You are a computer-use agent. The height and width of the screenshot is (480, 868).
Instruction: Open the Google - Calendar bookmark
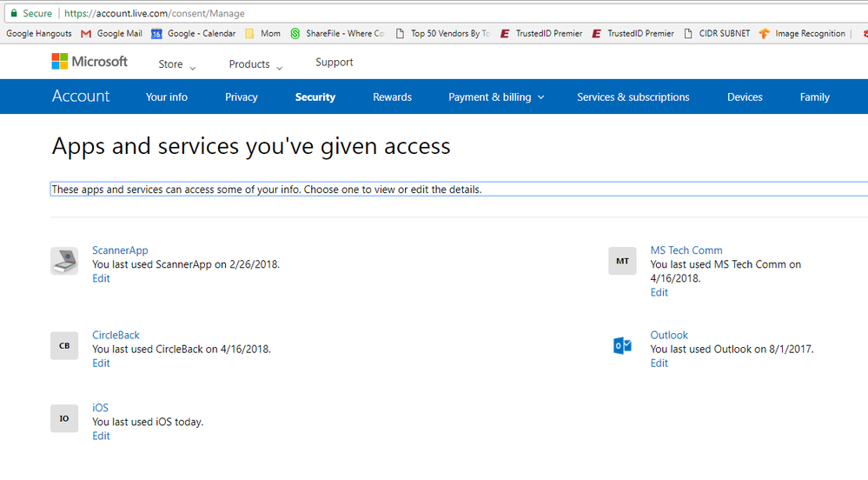pos(193,33)
